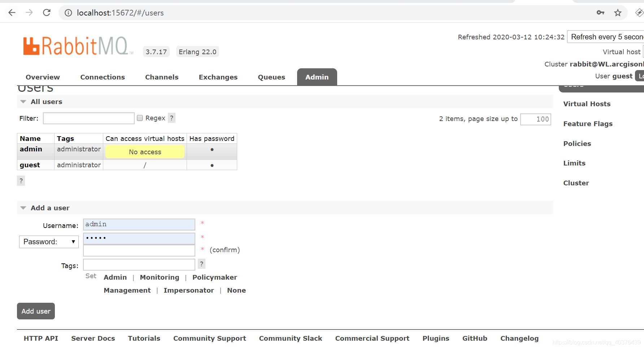Open Feature Flags in admin sidebar
The image size is (644, 349).
click(588, 124)
